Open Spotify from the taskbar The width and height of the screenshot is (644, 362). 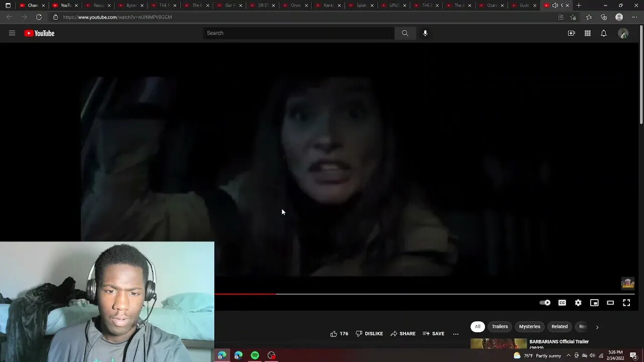tap(255, 355)
